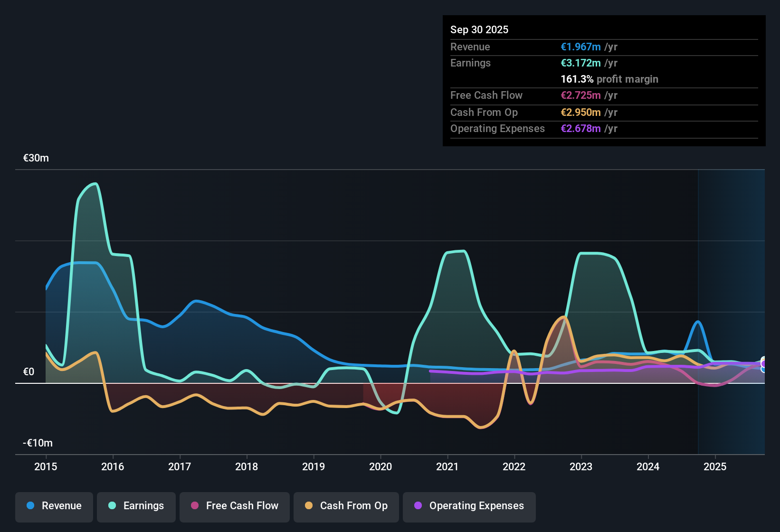Image resolution: width=780 pixels, height=532 pixels.
Task: Click the purple Operating Expenses legend dot
Action: coord(418,505)
